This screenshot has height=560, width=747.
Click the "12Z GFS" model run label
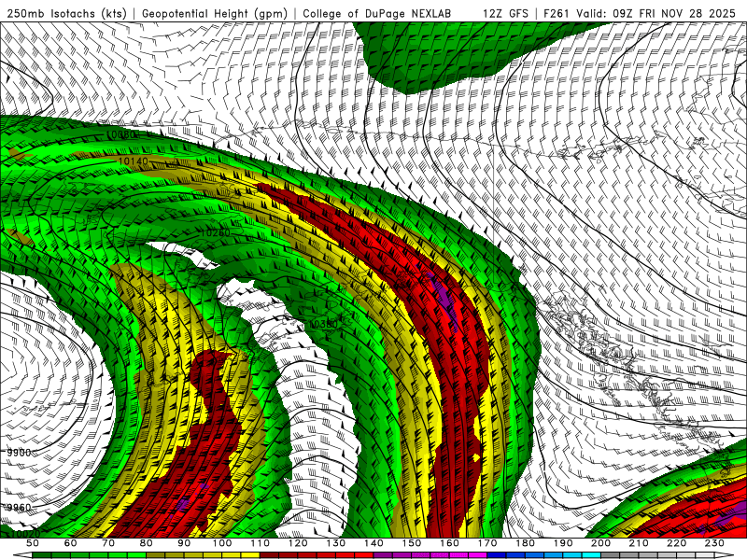tap(505, 13)
